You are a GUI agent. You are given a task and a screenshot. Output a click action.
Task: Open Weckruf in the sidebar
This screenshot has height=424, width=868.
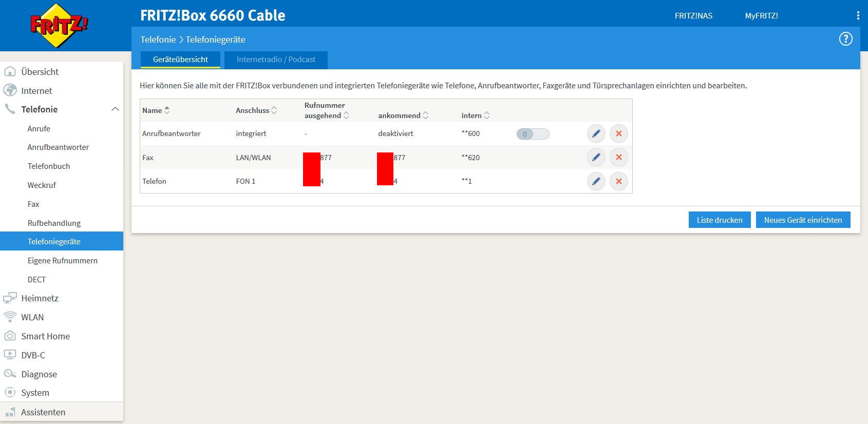pyautogui.click(x=42, y=185)
